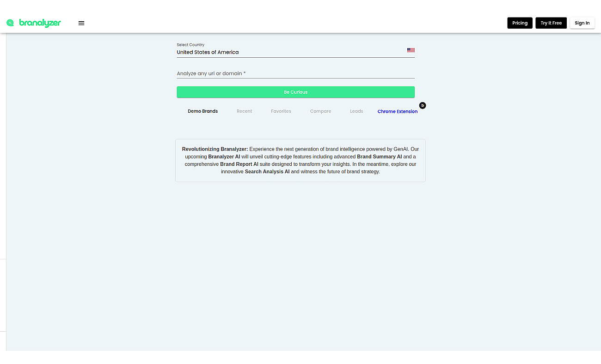
Task: Open the hamburger menu
Action: coord(81,23)
